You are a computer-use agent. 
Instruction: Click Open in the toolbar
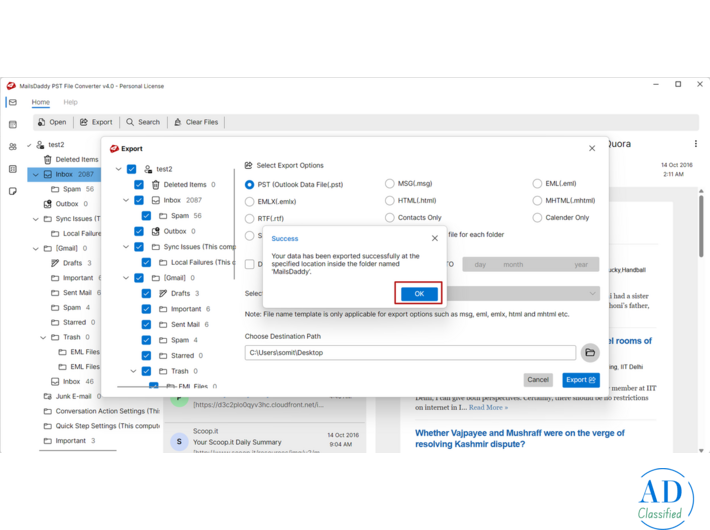[x=52, y=122]
